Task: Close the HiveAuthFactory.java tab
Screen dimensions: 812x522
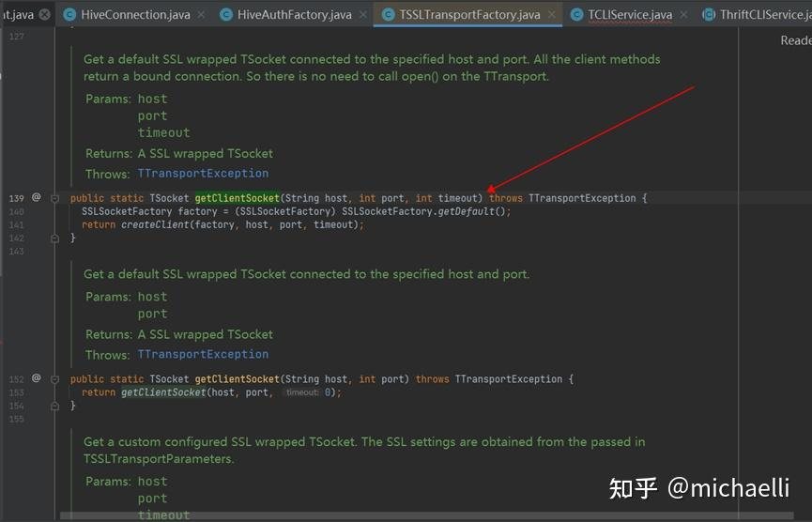Action: click(365, 14)
